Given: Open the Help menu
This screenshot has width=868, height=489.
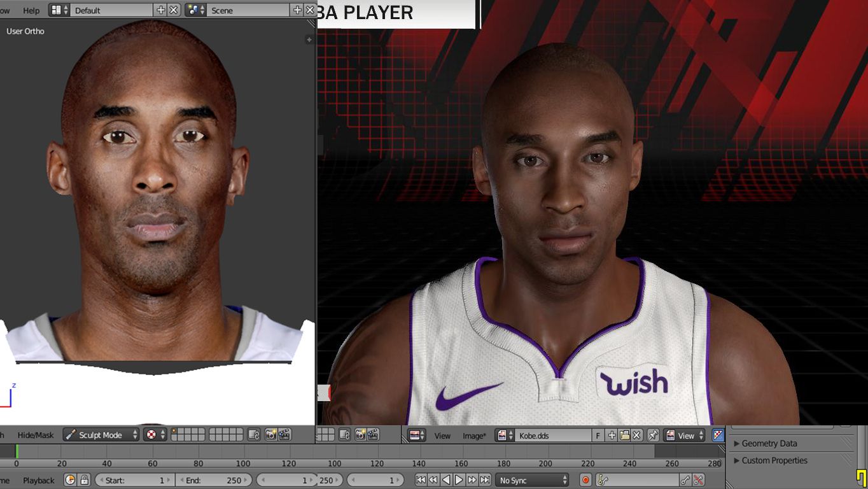Looking at the screenshot, I should [31, 10].
